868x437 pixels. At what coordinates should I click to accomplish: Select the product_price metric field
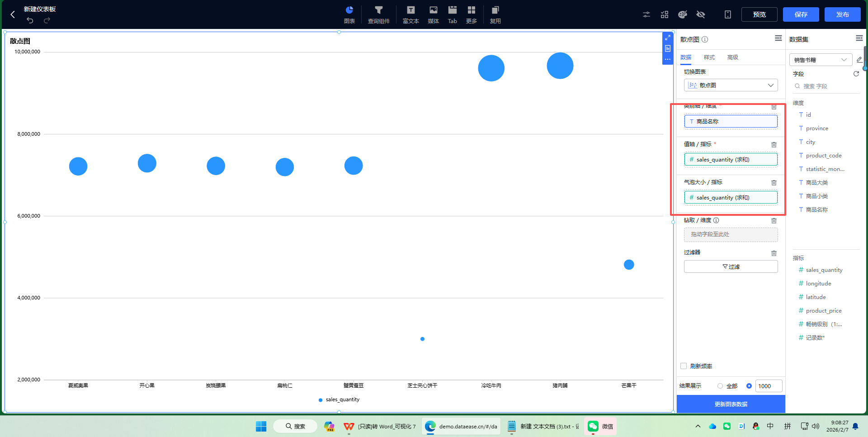(824, 311)
